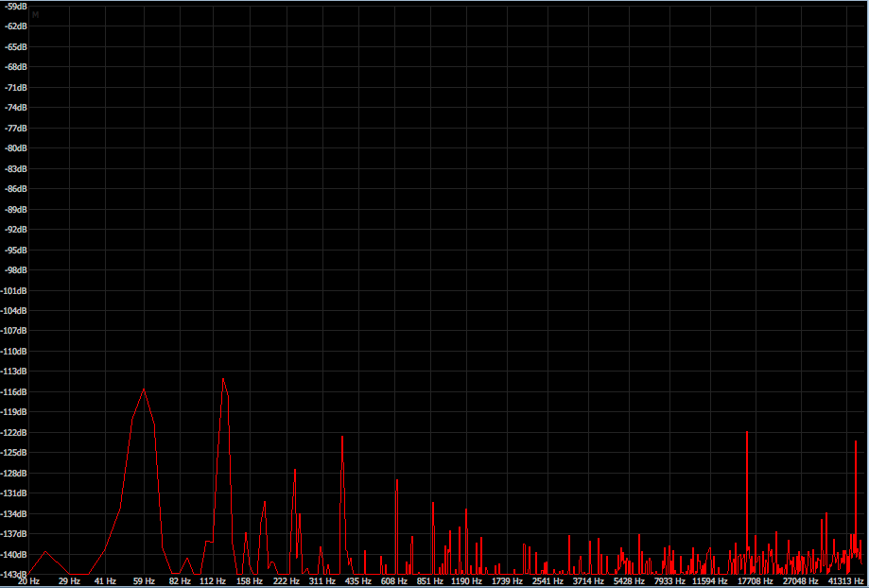Select the 17708 Hz frequency label
This screenshot has width=869, height=588.
(x=756, y=581)
